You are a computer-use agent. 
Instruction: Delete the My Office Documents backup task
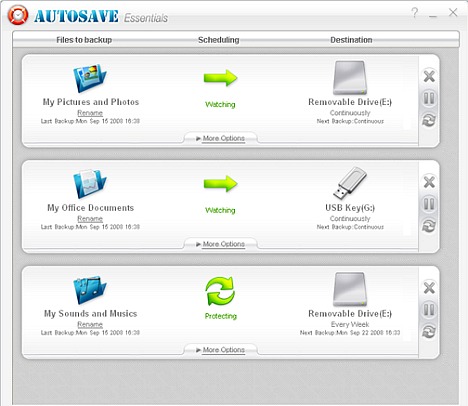pyautogui.click(x=429, y=182)
